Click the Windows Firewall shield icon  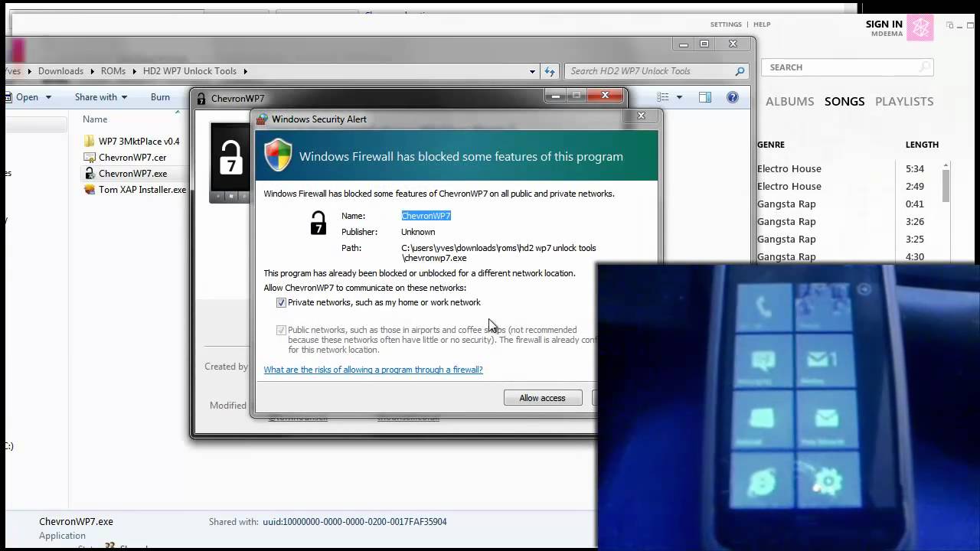tap(278, 155)
